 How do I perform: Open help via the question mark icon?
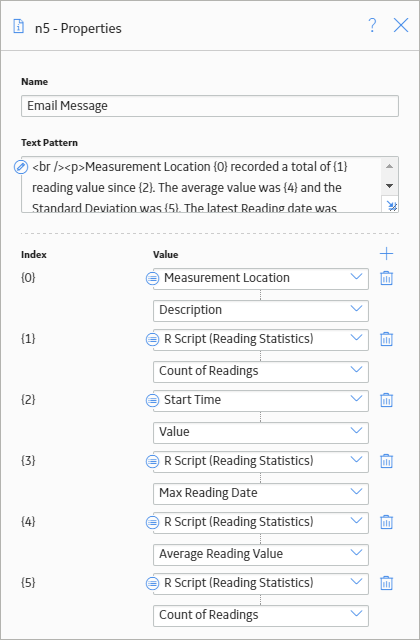(372, 26)
